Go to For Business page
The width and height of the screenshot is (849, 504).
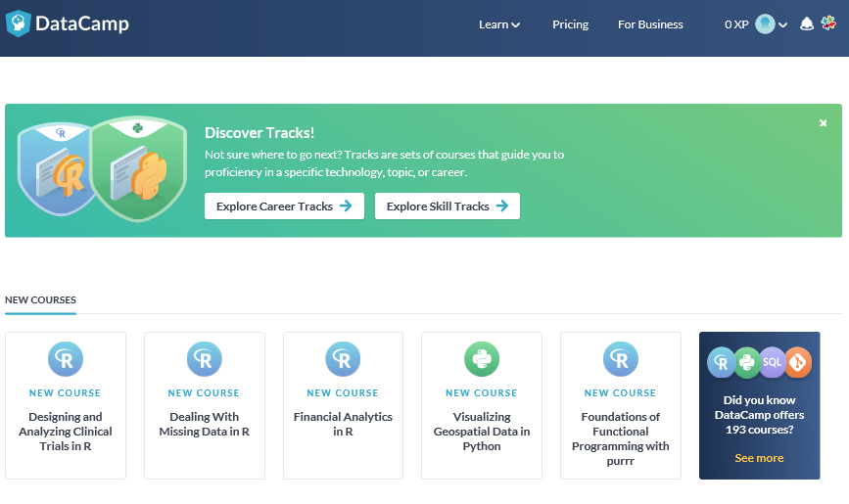[x=650, y=24]
